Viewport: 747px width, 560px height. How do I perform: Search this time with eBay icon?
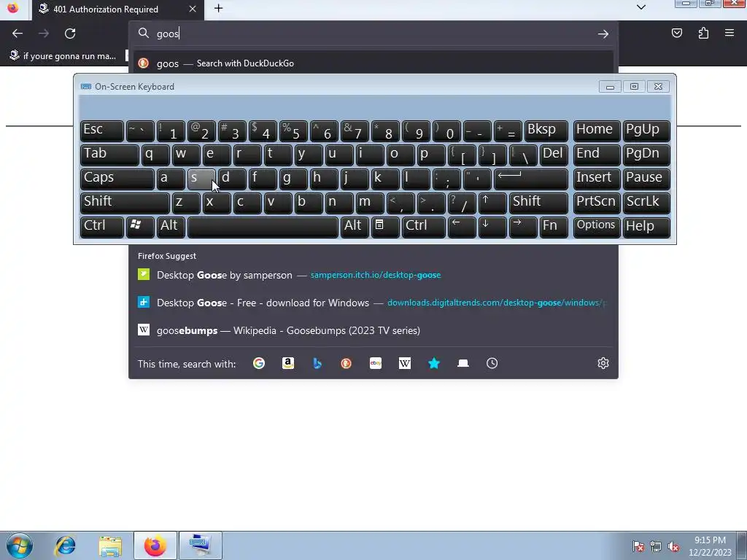pyautogui.click(x=376, y=363)
